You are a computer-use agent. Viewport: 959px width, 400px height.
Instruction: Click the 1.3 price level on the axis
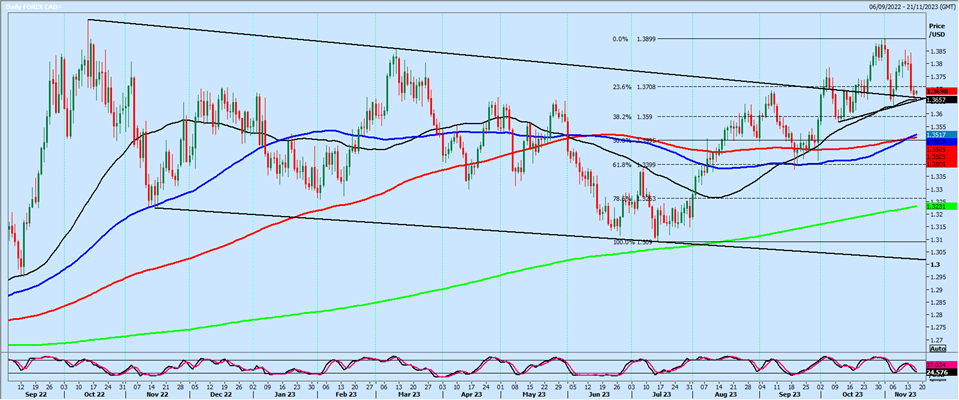click(x=932, y=265)
